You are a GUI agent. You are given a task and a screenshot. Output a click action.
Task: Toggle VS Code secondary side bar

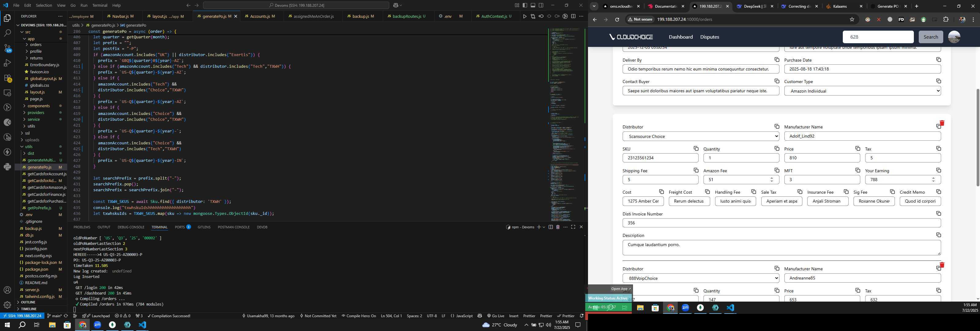point(541,5)
